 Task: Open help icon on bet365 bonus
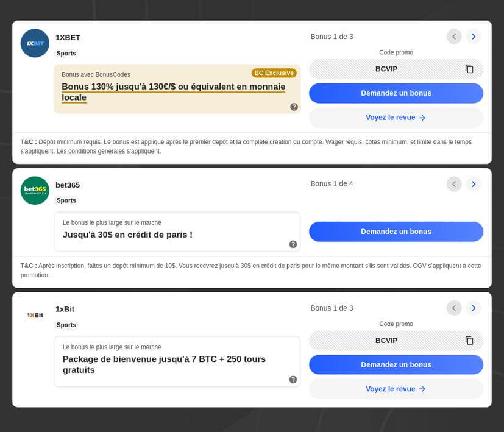coord(293,244)
